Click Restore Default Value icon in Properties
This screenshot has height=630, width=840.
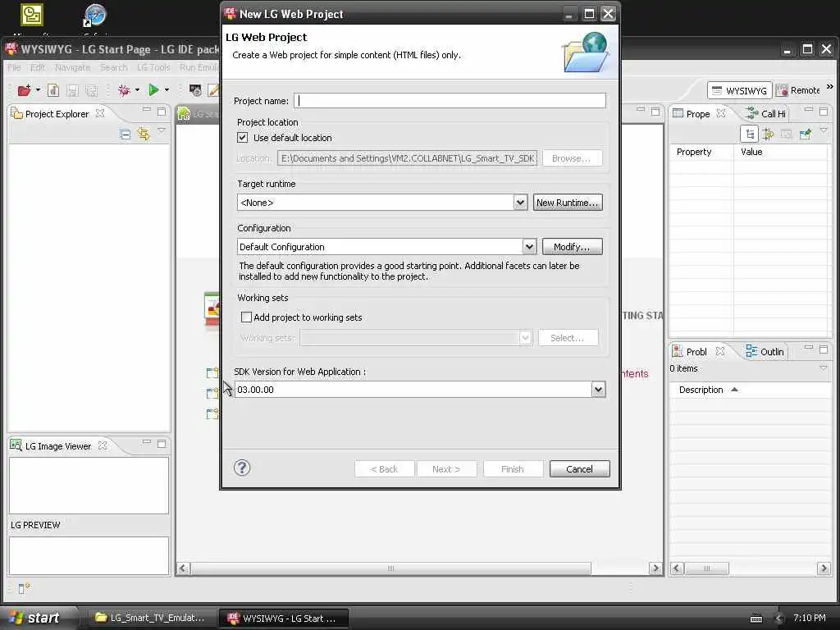coord(787,135)
